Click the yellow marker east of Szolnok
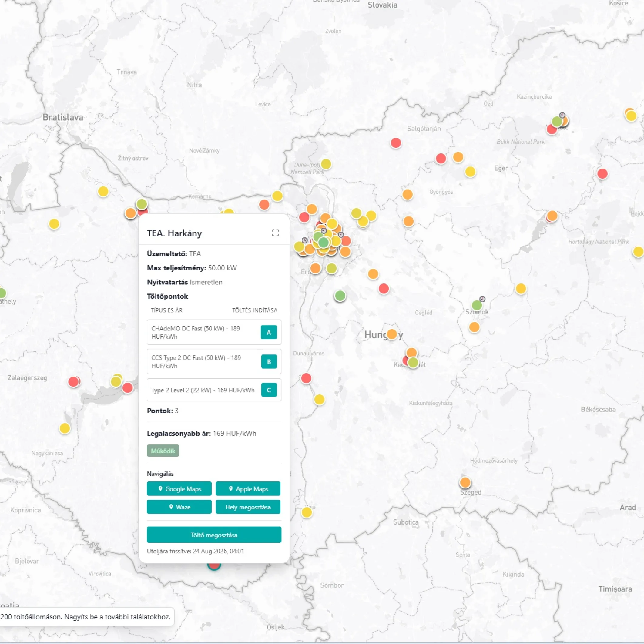This screenshot has height=644, width=644. [521, 288]
